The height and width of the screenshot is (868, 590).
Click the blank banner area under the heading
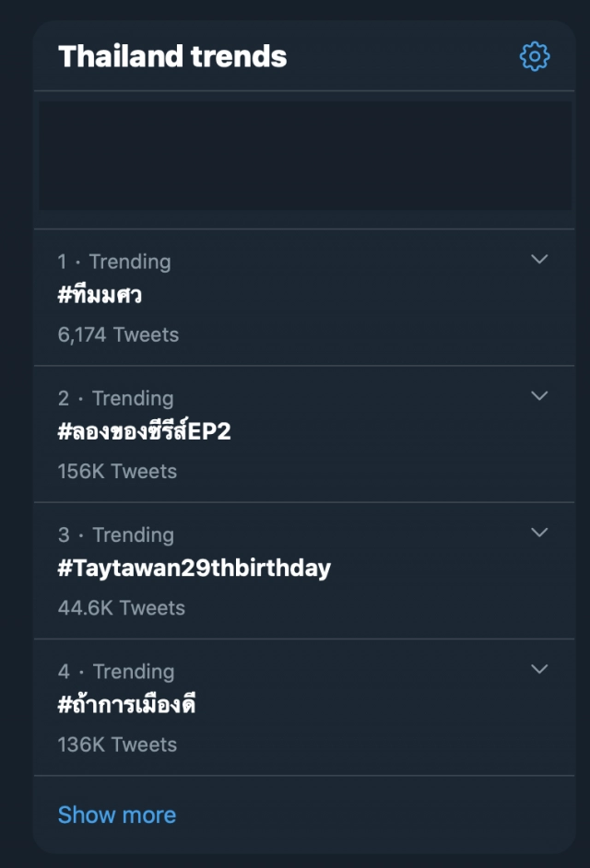click(304, 156)
